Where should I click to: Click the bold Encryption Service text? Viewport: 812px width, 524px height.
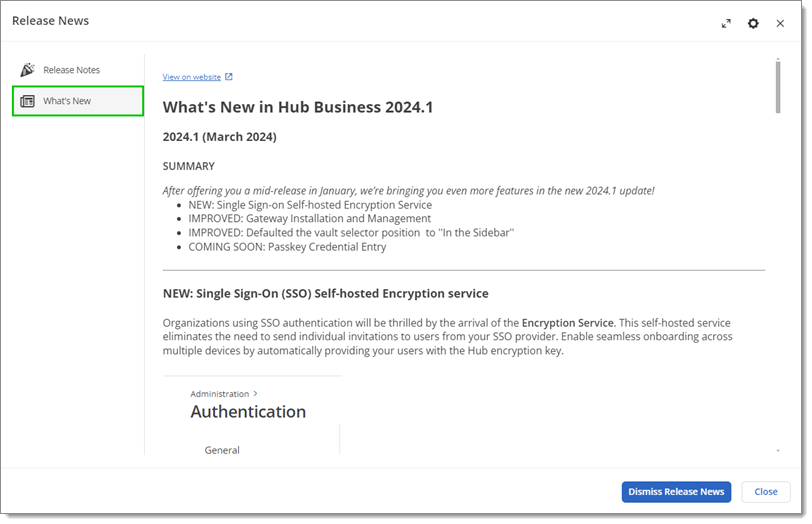pos(568,323)
